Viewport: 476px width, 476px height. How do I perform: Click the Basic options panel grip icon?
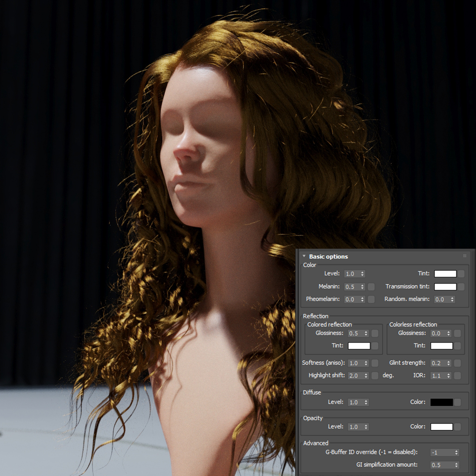[x=464, y=256]
